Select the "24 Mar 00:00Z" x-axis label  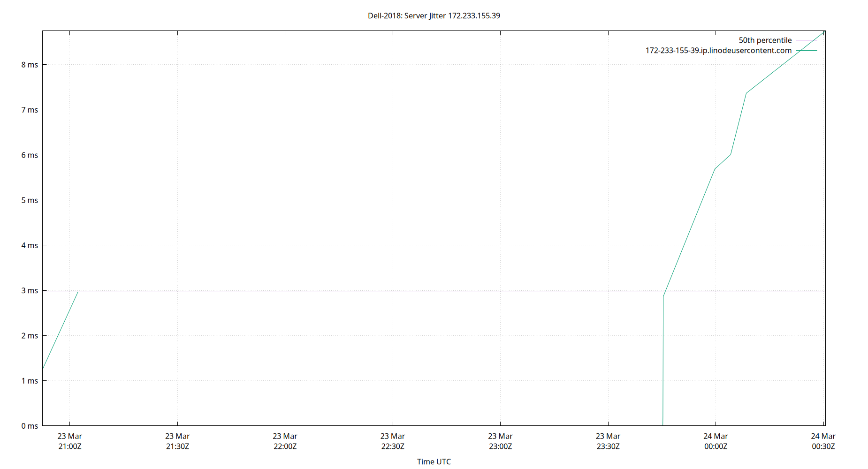pos(716,441)
